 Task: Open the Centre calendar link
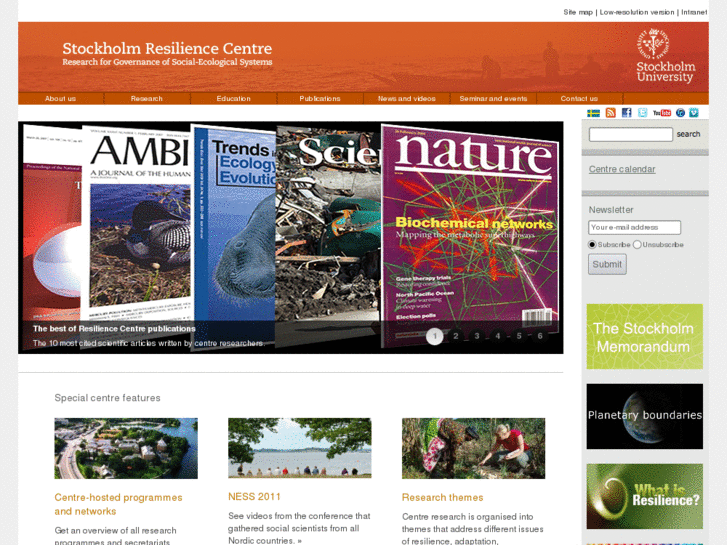(x=622, y=169)
